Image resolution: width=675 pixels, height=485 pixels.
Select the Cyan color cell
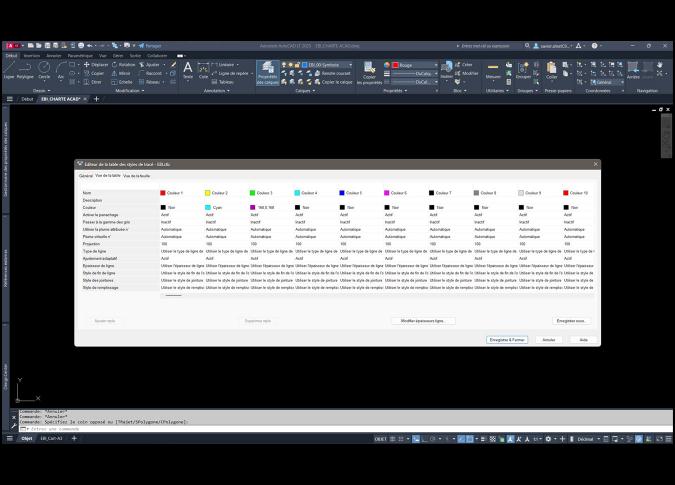(x=226, y=207)
